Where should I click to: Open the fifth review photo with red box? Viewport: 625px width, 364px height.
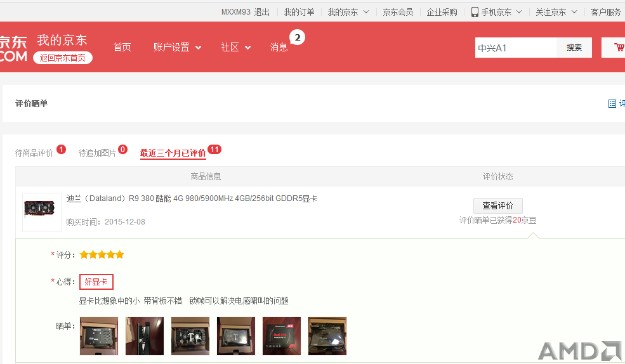coord(282,335)
